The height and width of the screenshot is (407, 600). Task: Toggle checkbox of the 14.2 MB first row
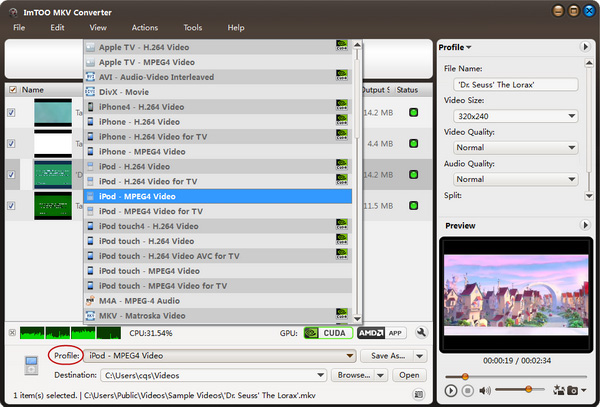11,112
